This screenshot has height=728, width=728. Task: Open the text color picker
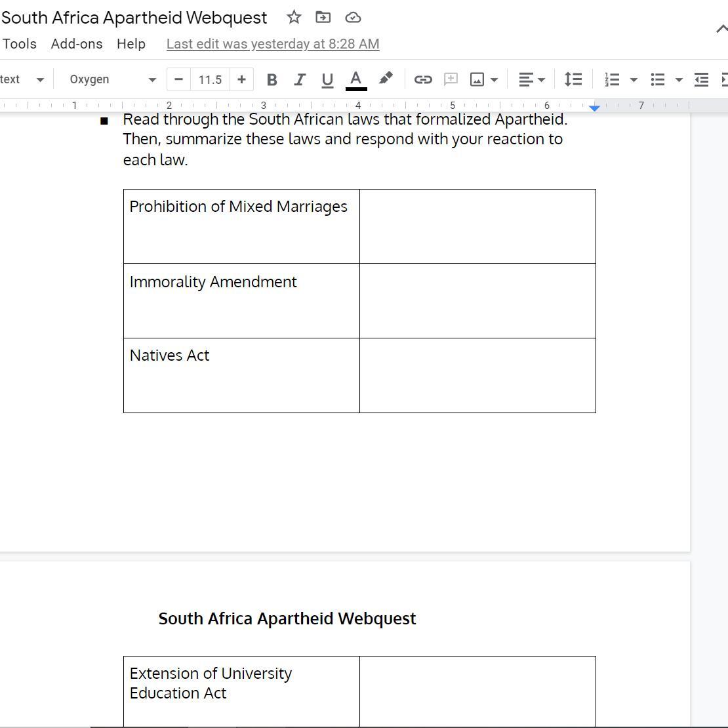point(355,79)
